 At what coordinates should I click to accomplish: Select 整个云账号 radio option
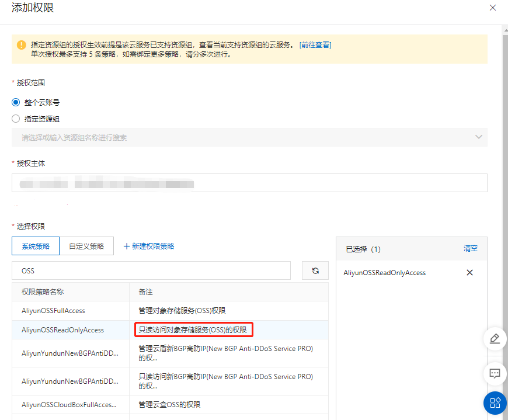pos(16,102)
